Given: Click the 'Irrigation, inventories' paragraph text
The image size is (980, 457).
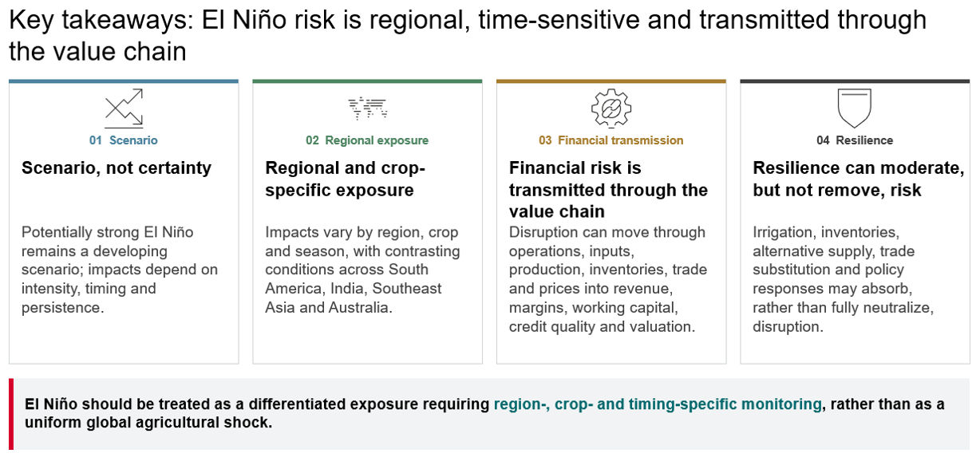Looking at the screenshot, I should 843,279.
